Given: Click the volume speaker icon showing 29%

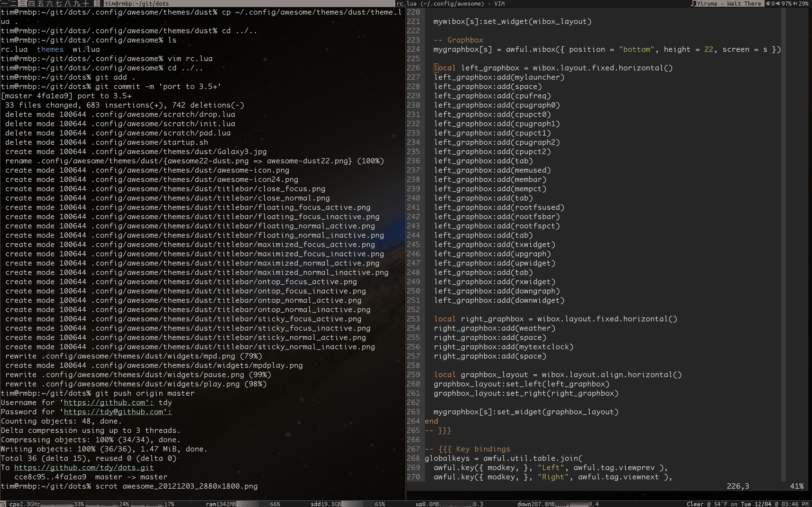Looking at the screenshot, I should click(795, 3).
